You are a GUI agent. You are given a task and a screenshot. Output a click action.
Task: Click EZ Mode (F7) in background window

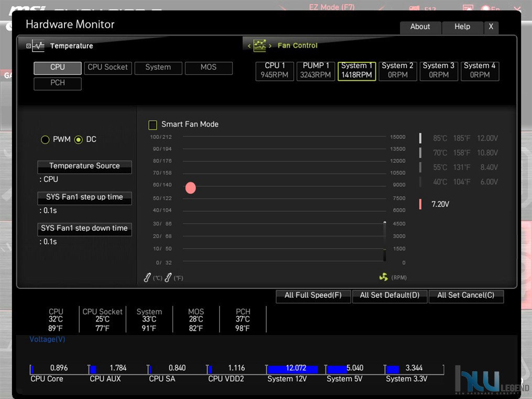coord(331,7)
